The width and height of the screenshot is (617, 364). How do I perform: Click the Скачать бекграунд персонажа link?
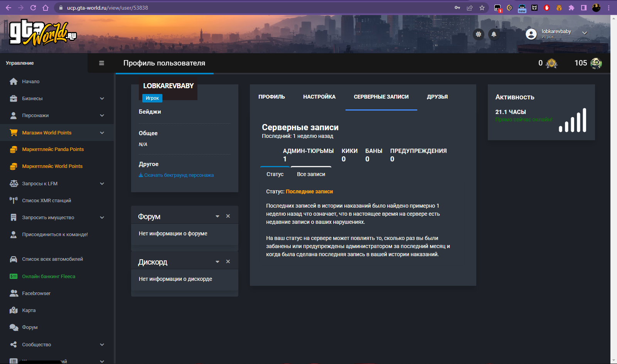coord(176,175)
